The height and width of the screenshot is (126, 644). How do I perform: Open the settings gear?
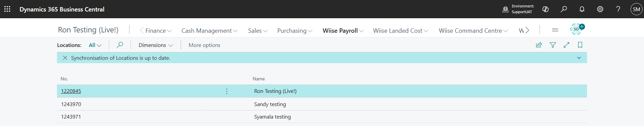pyautogui.click(x=600, y=9)
